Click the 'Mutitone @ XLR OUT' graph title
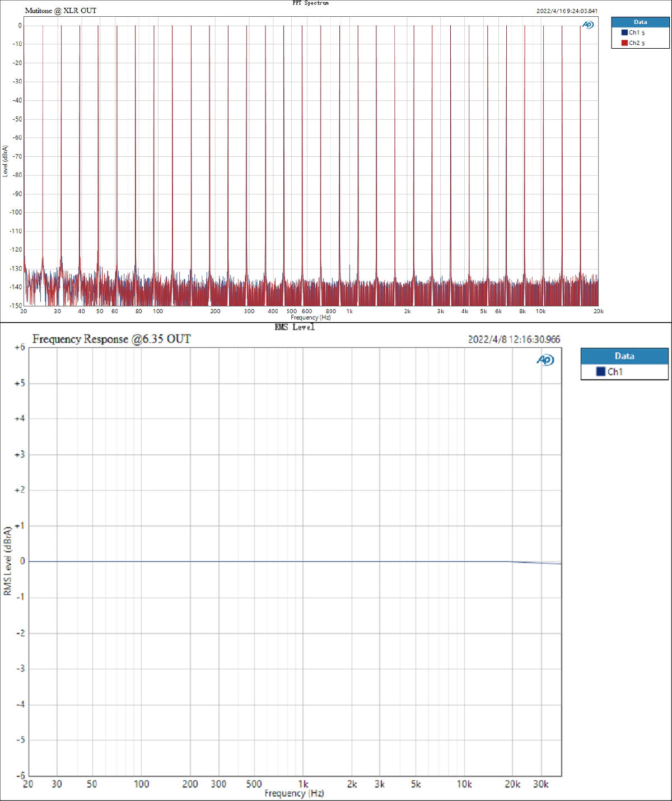This screenshot has width=672, height=801. [x=60, y=11]
